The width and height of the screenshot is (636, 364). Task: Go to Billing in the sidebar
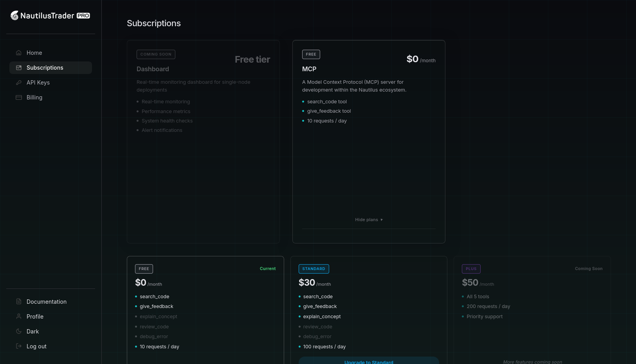tap(50, 97)
